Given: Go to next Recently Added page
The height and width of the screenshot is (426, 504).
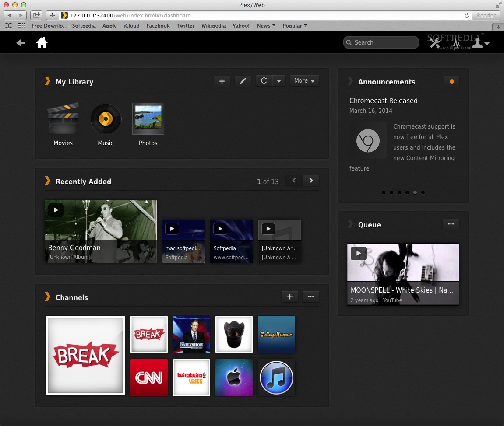Looking at the screenshot, I should click(311, 181).
